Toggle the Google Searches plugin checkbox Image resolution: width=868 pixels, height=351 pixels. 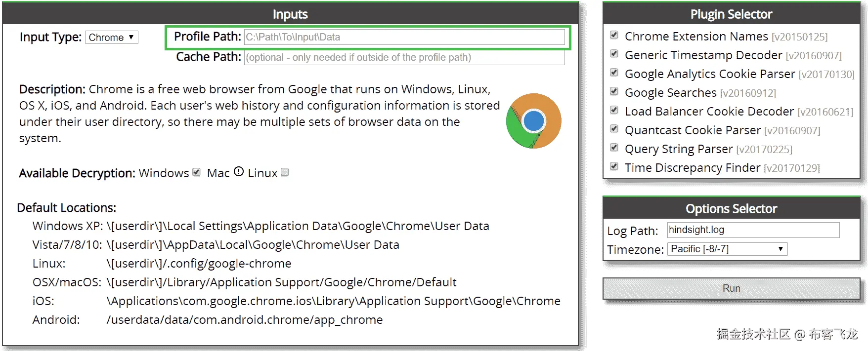coord(614,91)
